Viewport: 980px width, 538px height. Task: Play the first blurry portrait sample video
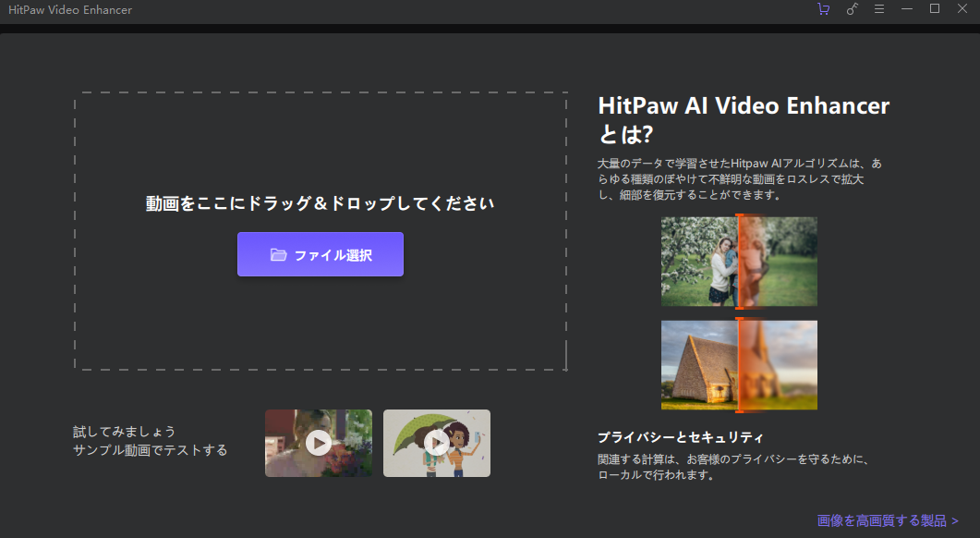(319, 443)
